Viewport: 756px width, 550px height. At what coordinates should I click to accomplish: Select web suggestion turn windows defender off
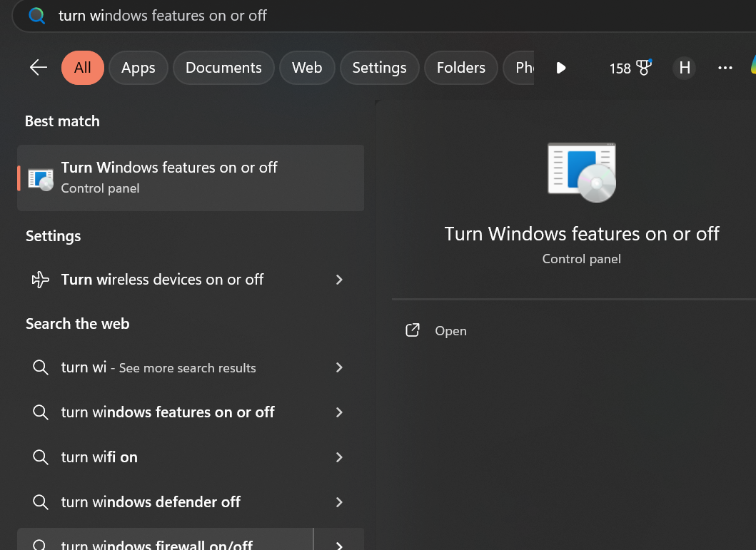191,501
